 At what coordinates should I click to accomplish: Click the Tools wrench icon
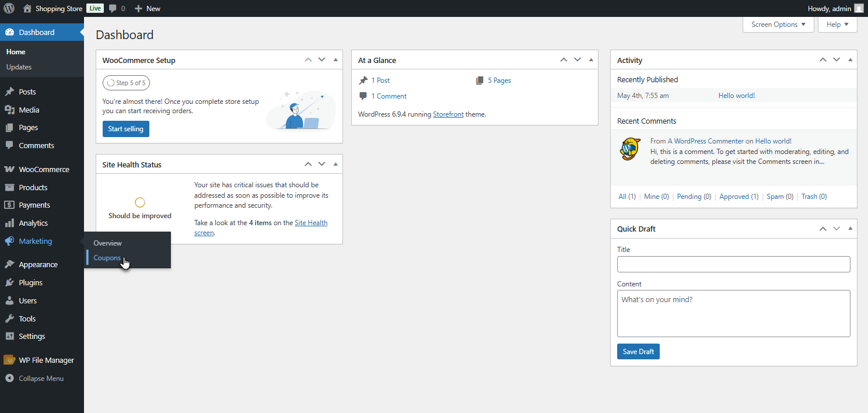click(9, 318)
